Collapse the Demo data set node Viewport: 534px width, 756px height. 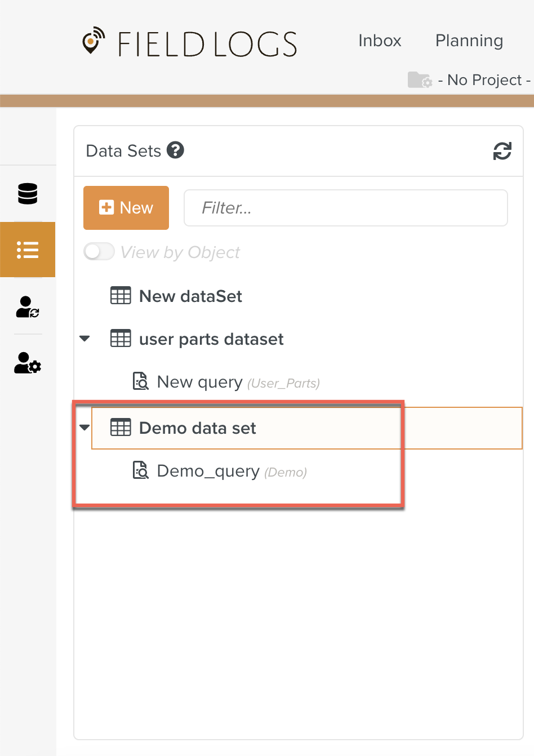(85, 428)
